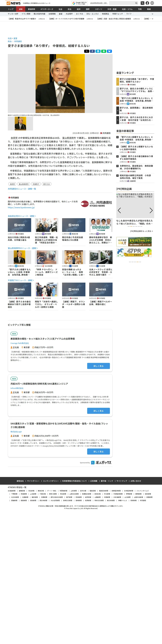162x644 pixels.
Task: Open the 求人ボックス sponsor logo
Action: [x=101, y=463]
